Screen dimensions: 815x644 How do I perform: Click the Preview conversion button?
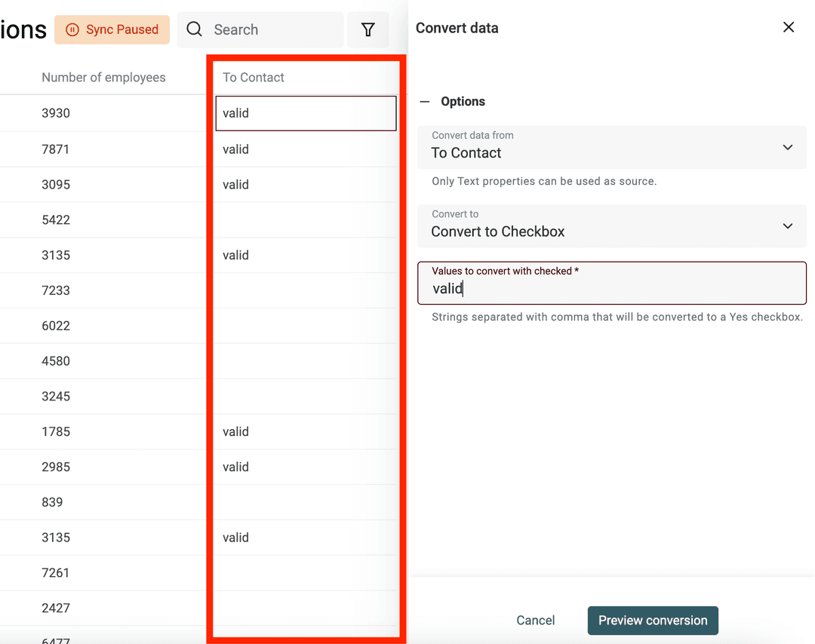pyautogui.click(x=652, y=620)
